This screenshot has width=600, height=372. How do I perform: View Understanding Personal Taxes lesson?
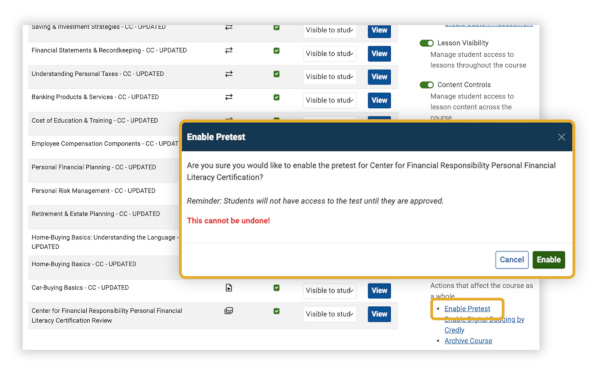(379, 77)
